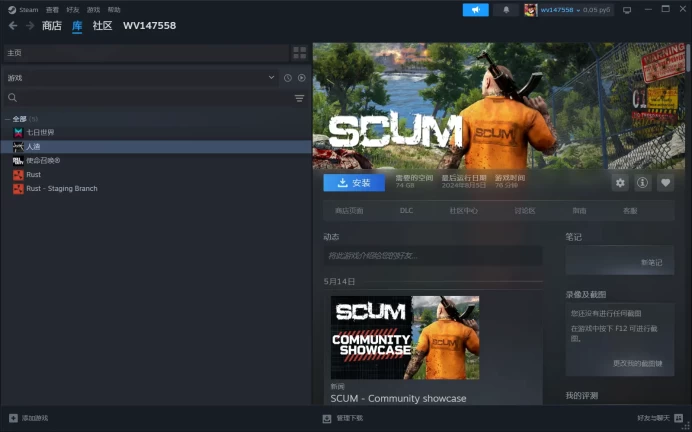The height and width of the screenshot is (432, 692).
Task: Open friends and chat icon
Action: tap(678, 418)
